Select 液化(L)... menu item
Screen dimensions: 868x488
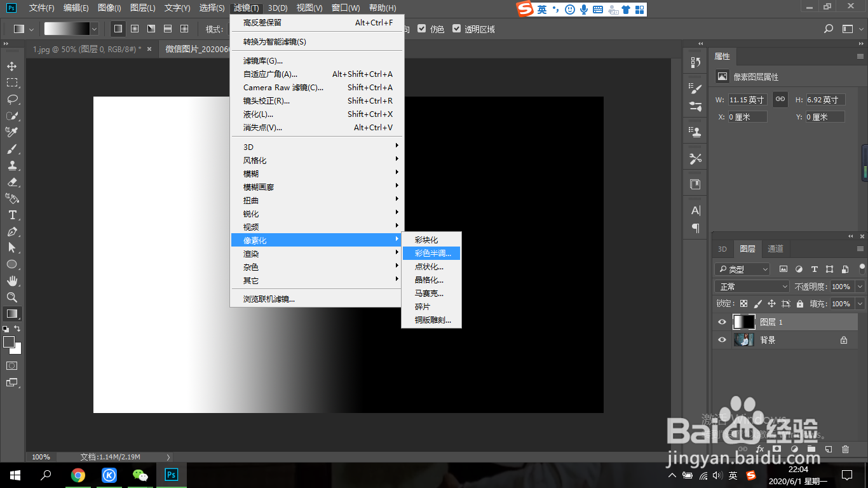(x=316, y=114)
